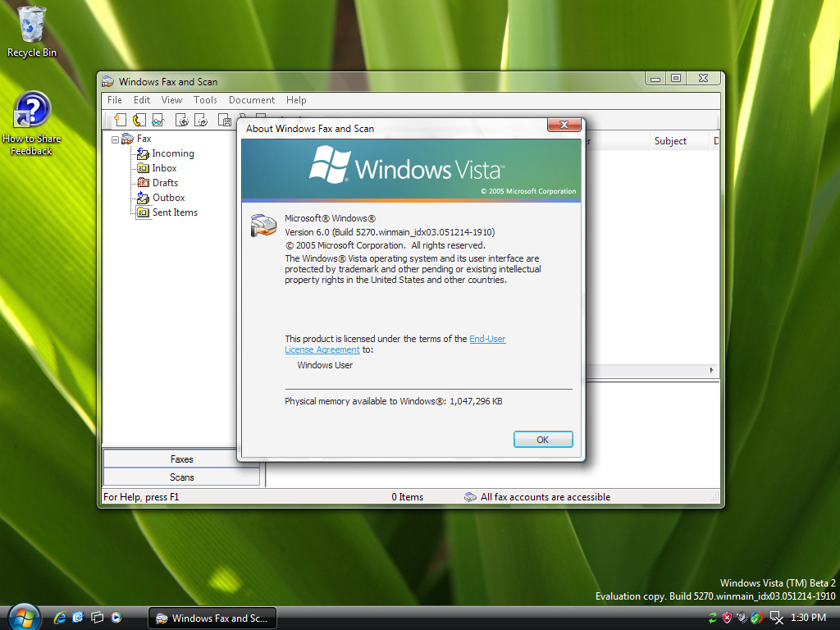Click the Windows Start orb
This screenshot has height=630, width=840.
pos(24,618)
